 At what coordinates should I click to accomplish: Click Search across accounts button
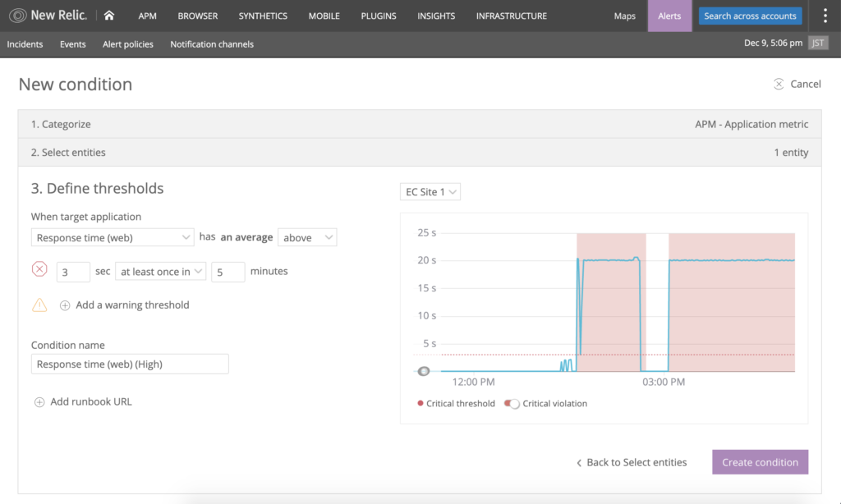tap(751, 16)
